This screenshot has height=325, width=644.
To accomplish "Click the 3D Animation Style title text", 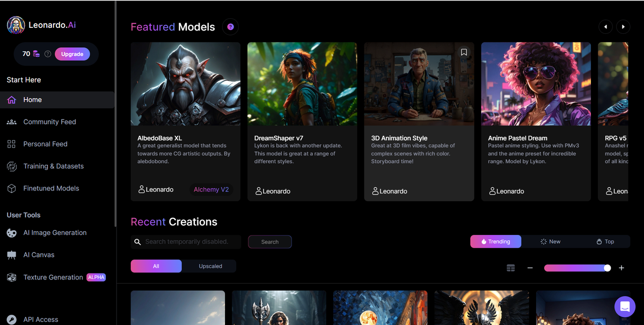I will coord(399,138).
